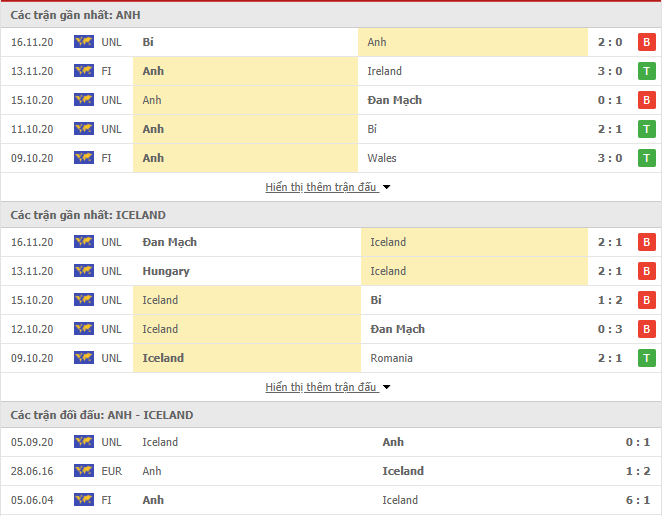Screen dimensions: 662x516
Task: Click the highlighted Iceland cell in 12.10.20 row
Action: coord(247,329)
